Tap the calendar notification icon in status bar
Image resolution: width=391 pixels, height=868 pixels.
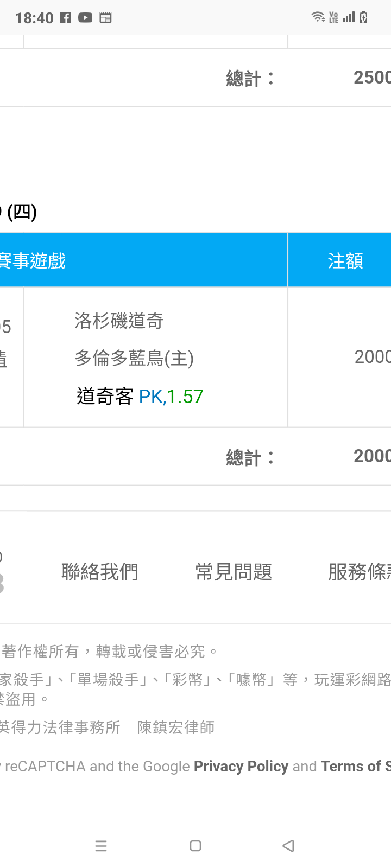click(x=105, y=18)
